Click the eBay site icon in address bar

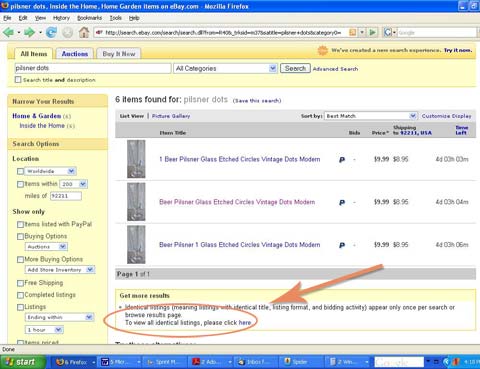click(99, 32)
